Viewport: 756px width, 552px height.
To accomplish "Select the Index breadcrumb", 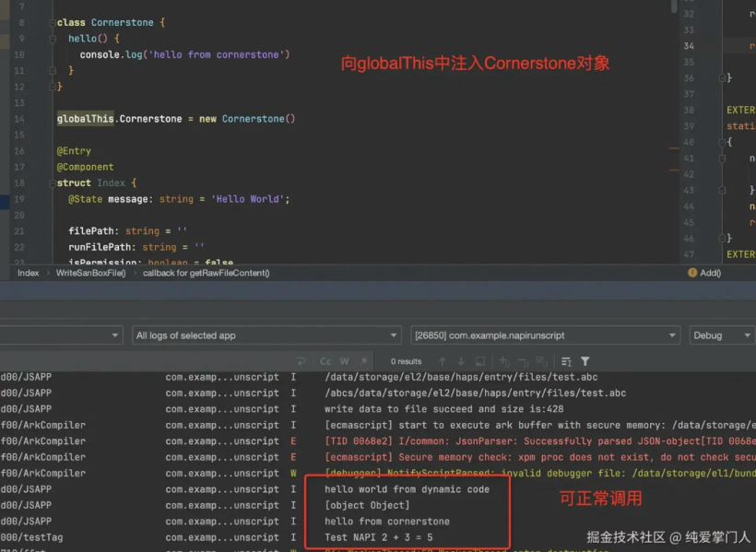I will [x=28, y=273].
